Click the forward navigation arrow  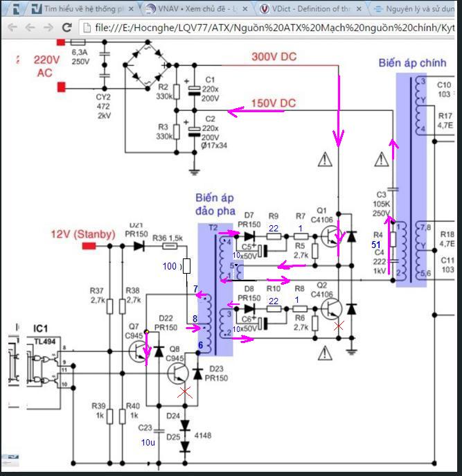pos(48,28)
